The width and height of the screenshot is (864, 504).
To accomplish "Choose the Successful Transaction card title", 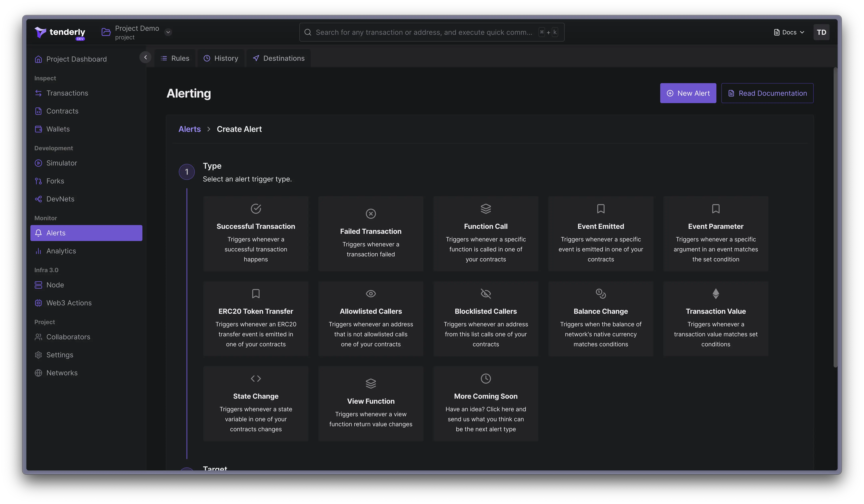I will pyautogui.click(x=256, y=226).
